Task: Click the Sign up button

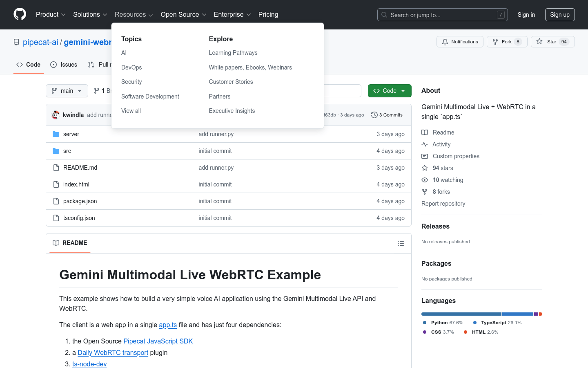Action: click(560, 15)
